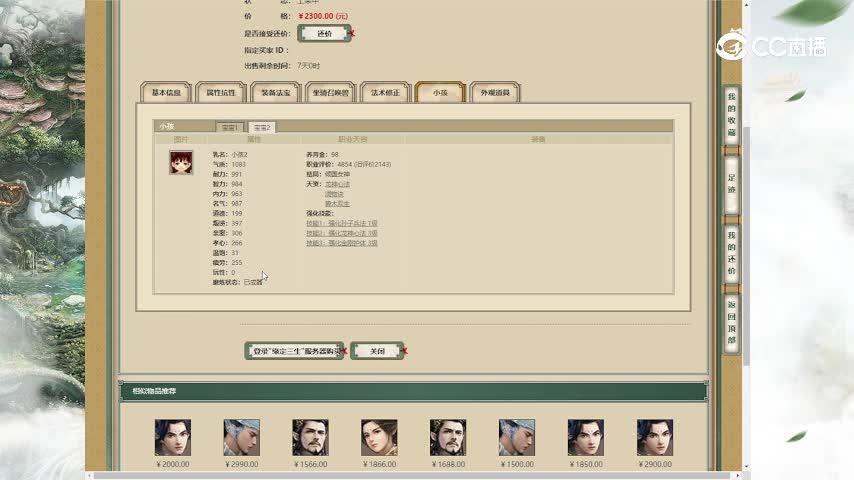This screenshot has width=854, height=480.
Task: Open the ¥1850.00 character avatar
Action: pyautogui.click(x=586, y=437)
